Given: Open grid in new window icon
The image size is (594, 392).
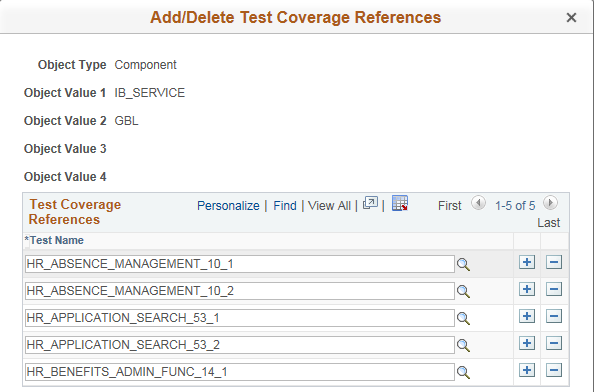Looking at the screenshot, I should click(370, 203).
